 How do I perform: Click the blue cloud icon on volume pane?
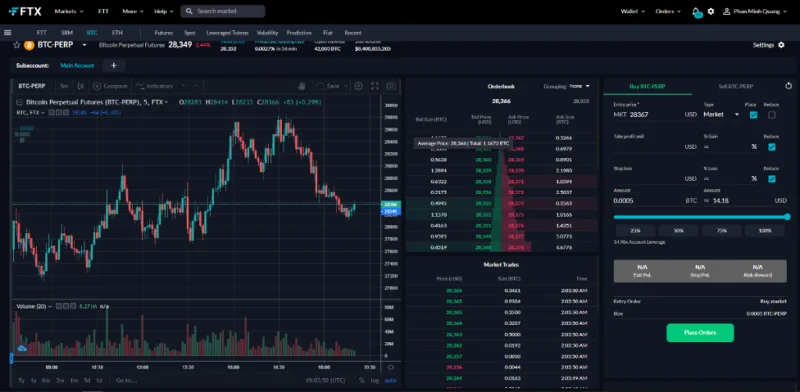pos(22,348)
